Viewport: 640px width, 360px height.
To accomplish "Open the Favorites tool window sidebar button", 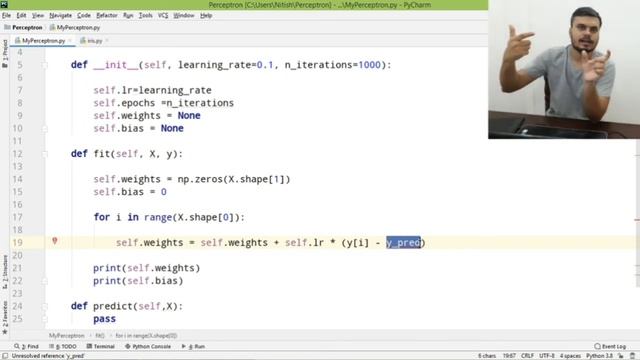I will [x=5, y=318].
